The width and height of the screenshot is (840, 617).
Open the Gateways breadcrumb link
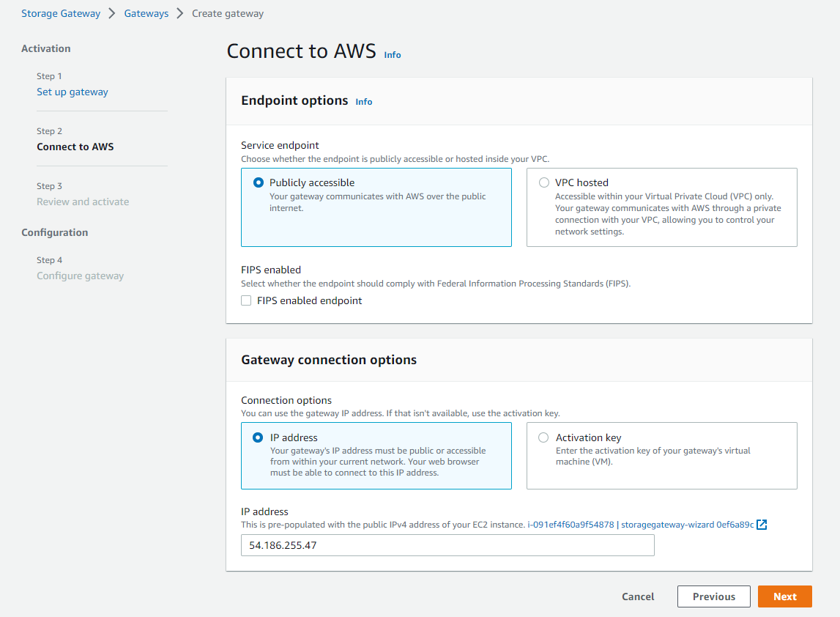(x=146, y=13)
